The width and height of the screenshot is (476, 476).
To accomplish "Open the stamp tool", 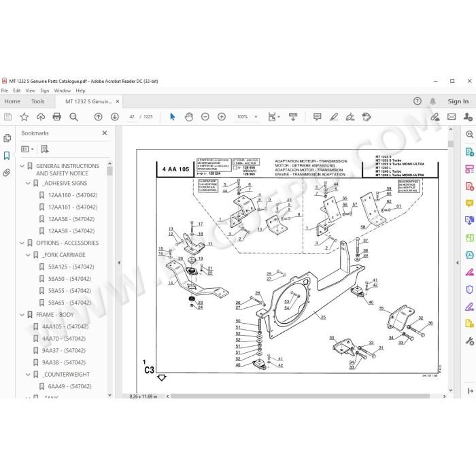I will coord(367,117).
